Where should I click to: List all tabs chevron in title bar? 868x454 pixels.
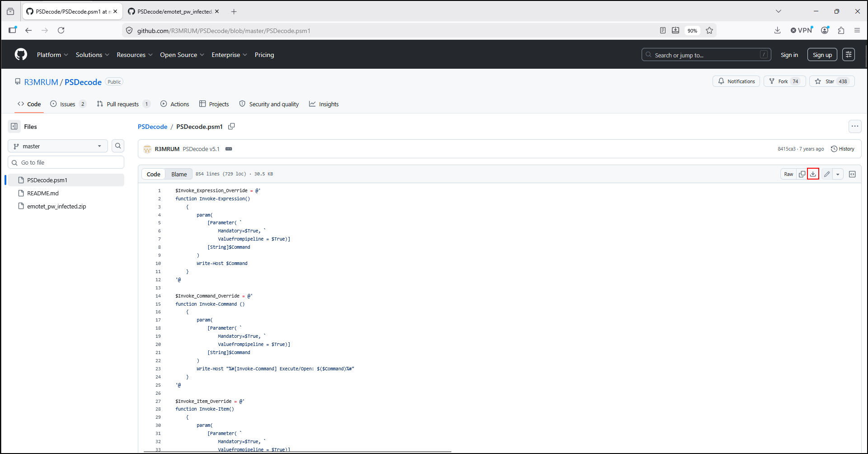(779, 12)
